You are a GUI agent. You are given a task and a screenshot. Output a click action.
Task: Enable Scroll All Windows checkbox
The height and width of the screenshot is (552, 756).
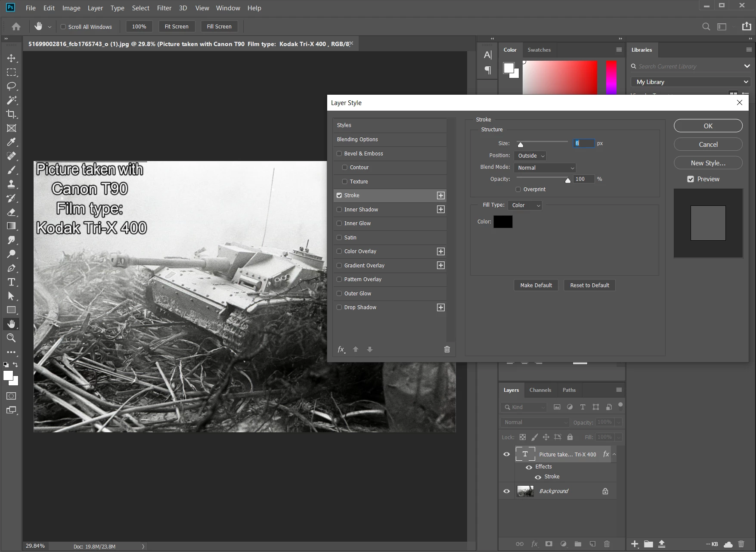[63, 27]
